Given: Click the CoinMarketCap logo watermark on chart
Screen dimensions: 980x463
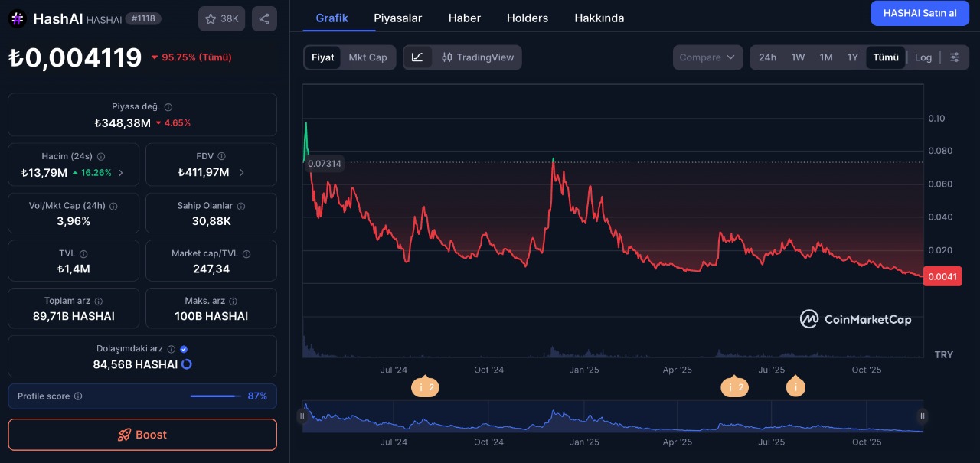Looking at the screenshot, I should 855,319.
